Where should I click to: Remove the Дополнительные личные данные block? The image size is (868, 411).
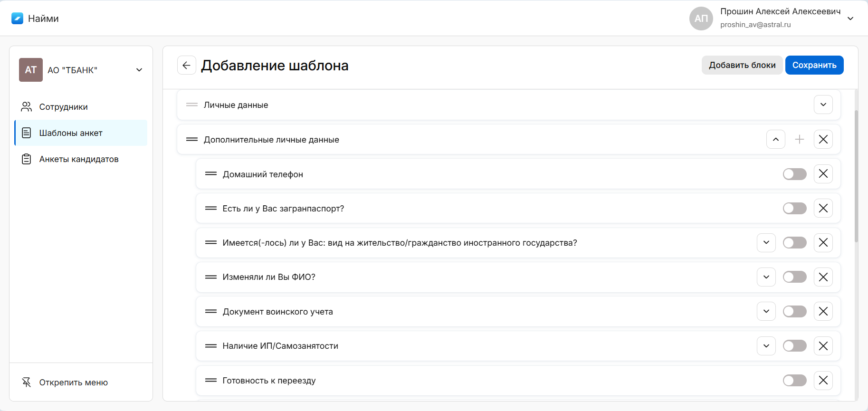[823, 139]
